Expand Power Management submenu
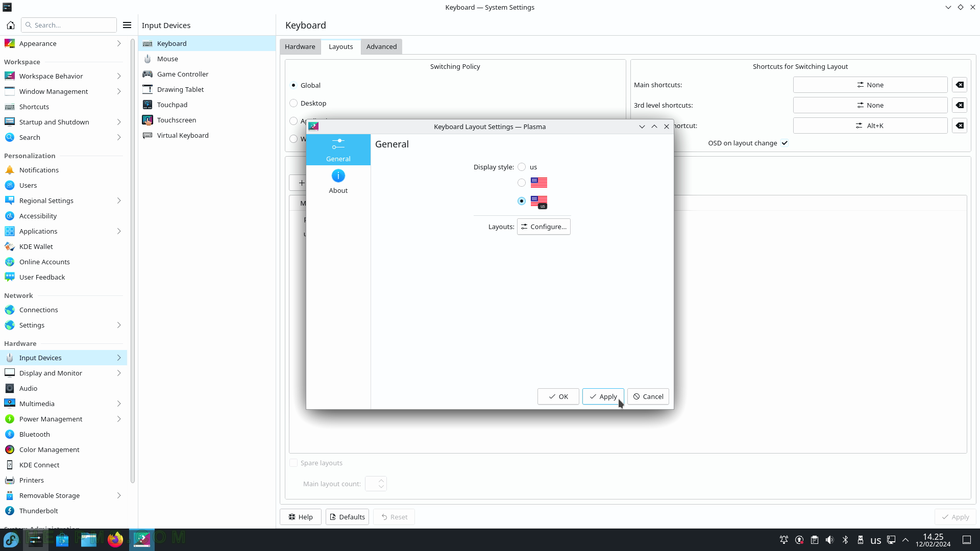980x551 pixels. click(x=119, y=419)
